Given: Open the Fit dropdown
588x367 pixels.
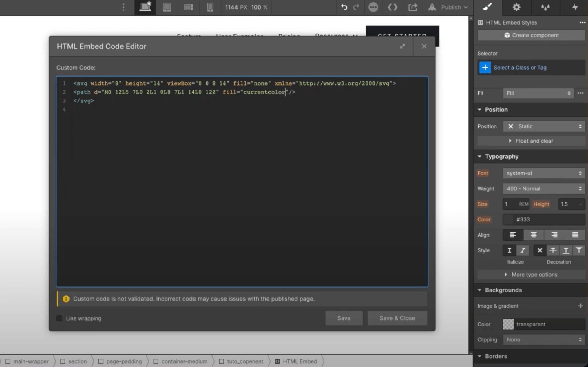Looking at the screenshot, I should click(x=538, y=93).
